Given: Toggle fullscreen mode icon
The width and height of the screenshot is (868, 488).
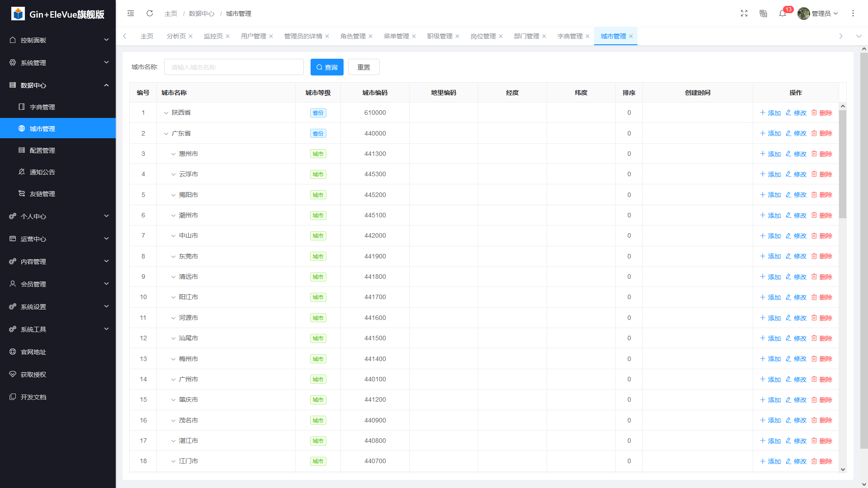Looking at the screenshot, I should (744, 14).
